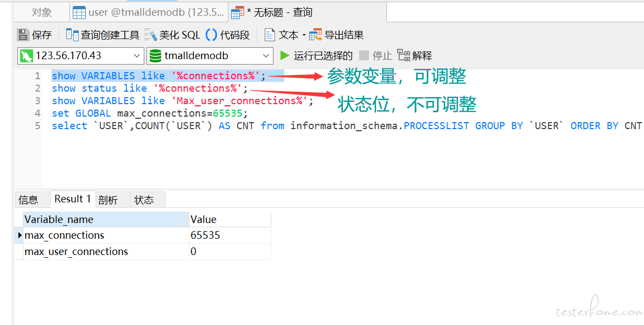644x325 pixels.
Task: Click the MySQL connection icon in the combo box
Action: (26, 55)
